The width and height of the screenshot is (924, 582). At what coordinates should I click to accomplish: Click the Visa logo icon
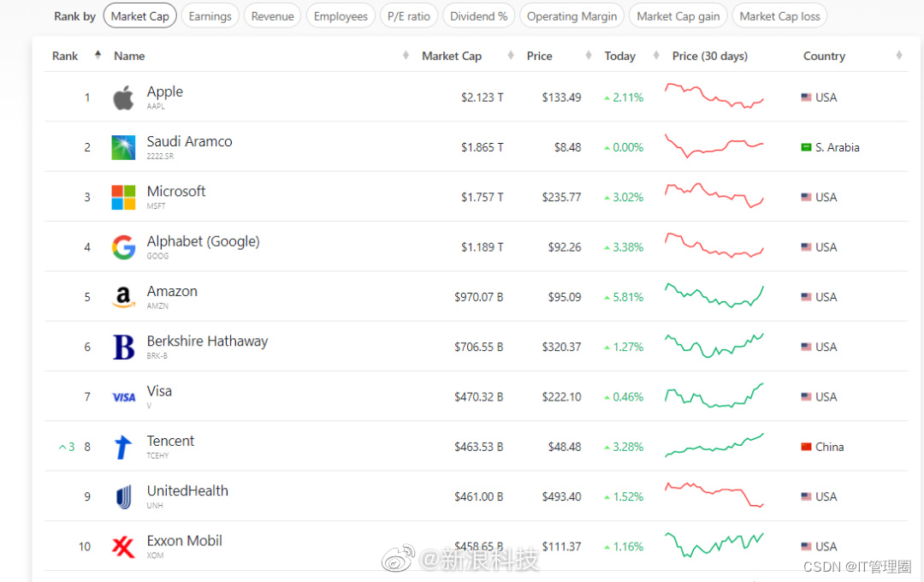click(124, 397)
